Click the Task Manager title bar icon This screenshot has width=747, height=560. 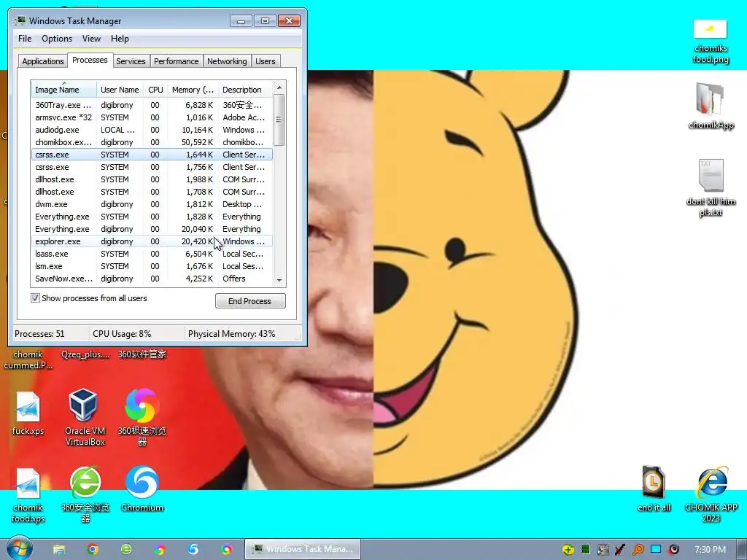(20, 20)
